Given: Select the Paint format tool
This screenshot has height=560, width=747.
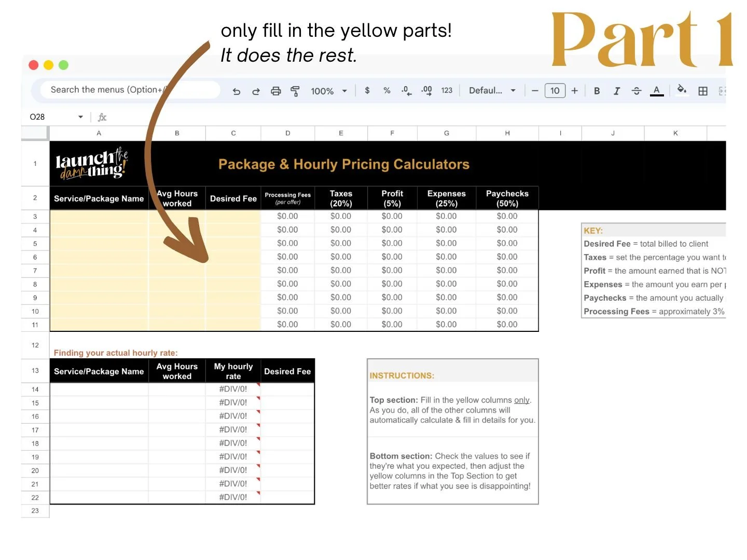Looking at the screenshot, I should (295, 91).
